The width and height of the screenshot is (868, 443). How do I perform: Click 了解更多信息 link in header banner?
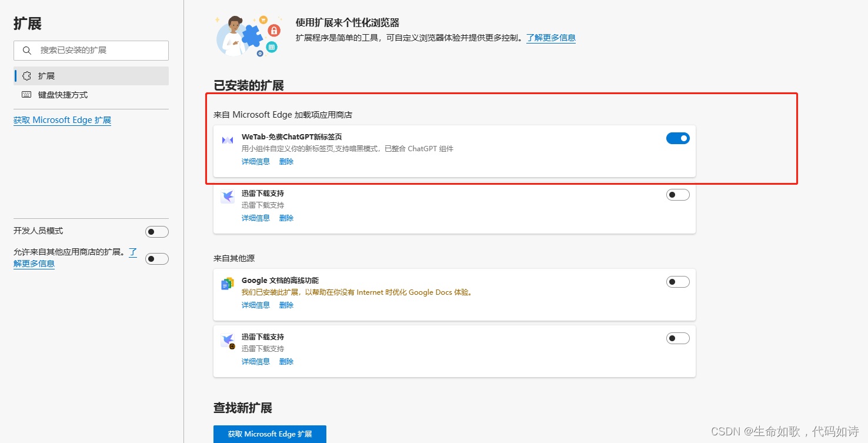click(551, 38)
